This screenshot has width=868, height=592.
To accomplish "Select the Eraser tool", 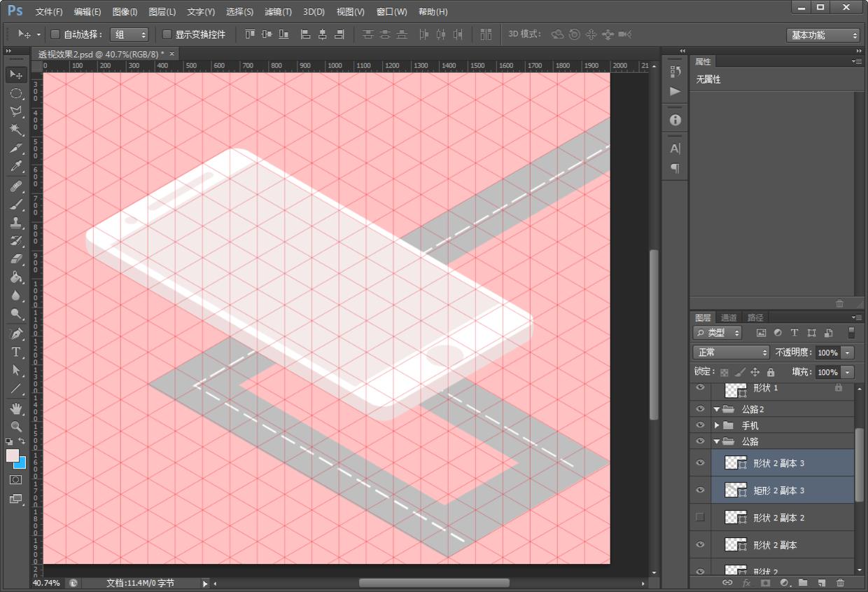I will point(15,259).
